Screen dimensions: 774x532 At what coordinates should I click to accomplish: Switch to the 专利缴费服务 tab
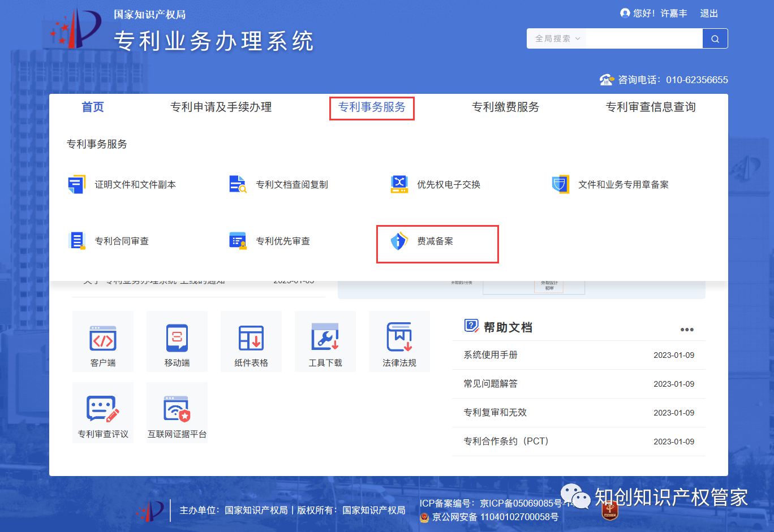506,107
